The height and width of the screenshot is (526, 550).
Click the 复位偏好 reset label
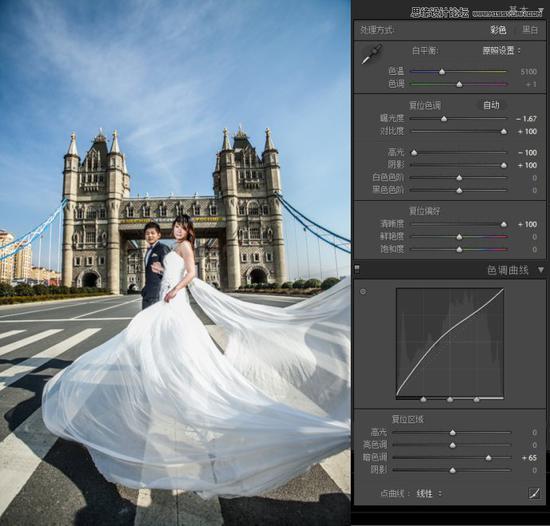pos(425,211)
